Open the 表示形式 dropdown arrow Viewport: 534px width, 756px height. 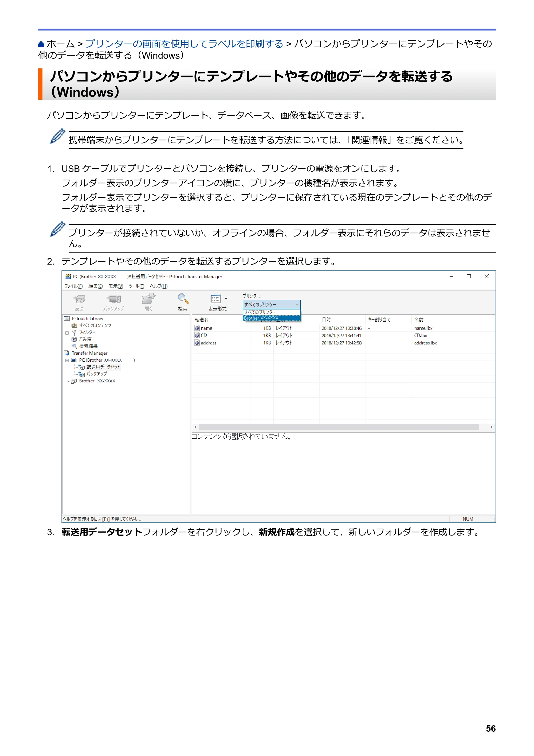(x=226, y=298)
